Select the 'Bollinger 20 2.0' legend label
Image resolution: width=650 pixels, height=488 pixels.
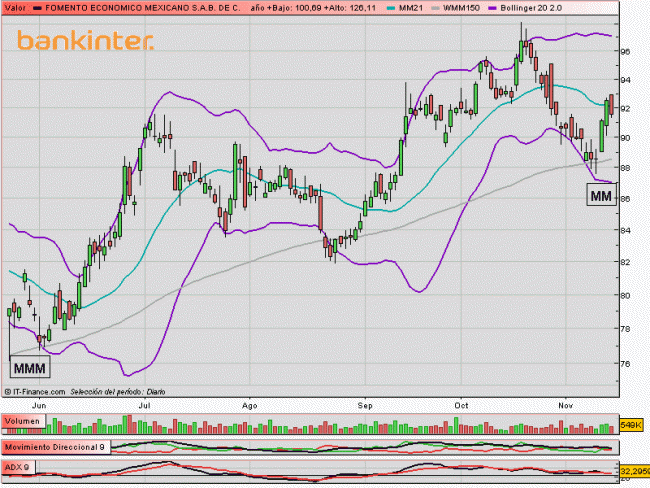[x=531, y=8]
